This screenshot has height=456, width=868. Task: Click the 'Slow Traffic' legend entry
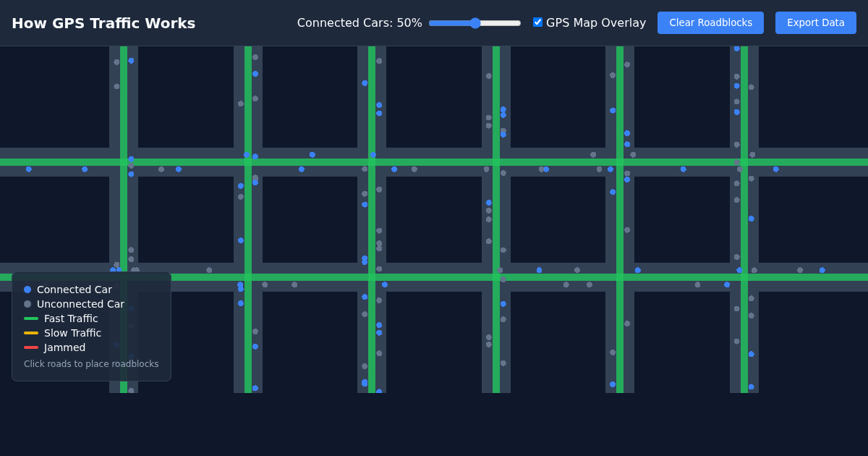coord(63,333)
